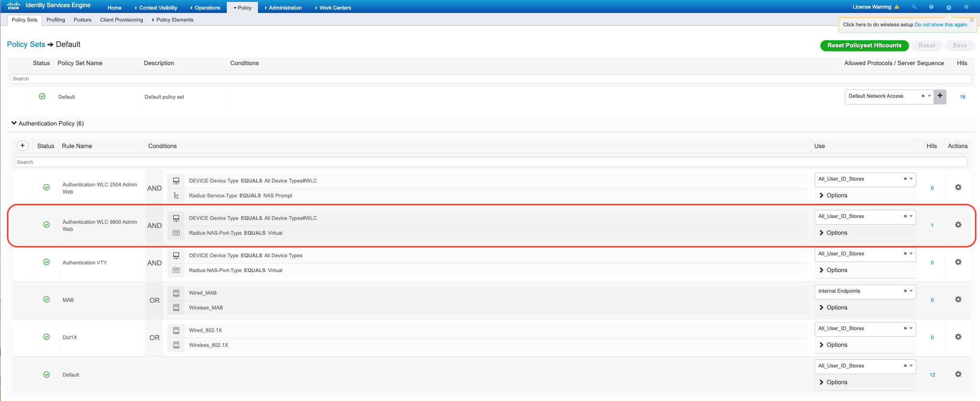The width and height of the screenshot is (980, 401).
Task: Expand Options for Authentication VTY rule
Action: click(833, 270)
